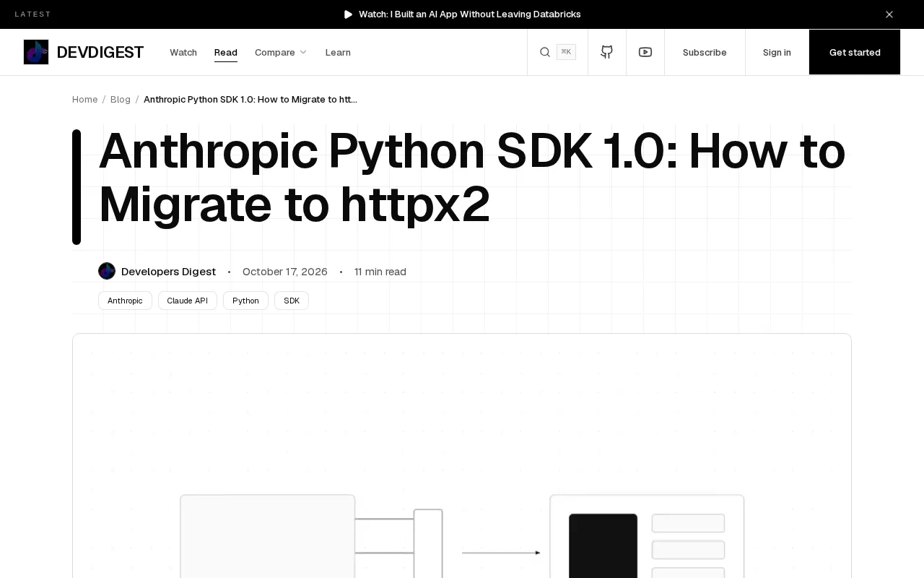Viewport: 924px width, 578px height.
Task: Click the Get started button
Action: (x=855, y=52)
